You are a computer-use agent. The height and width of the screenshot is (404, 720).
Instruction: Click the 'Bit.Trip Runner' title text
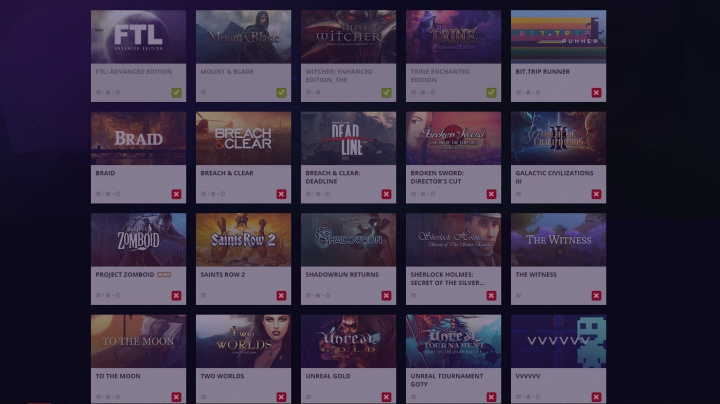point(542,72)
